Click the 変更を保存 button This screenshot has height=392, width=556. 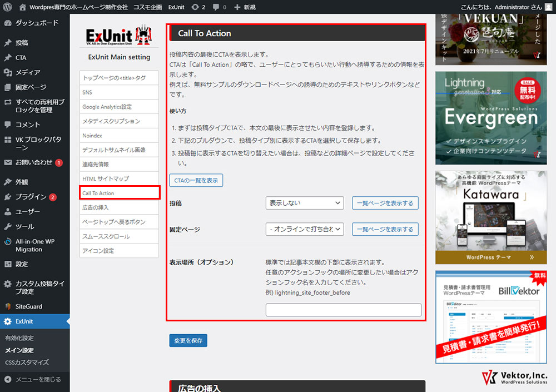tap(188, 340)
